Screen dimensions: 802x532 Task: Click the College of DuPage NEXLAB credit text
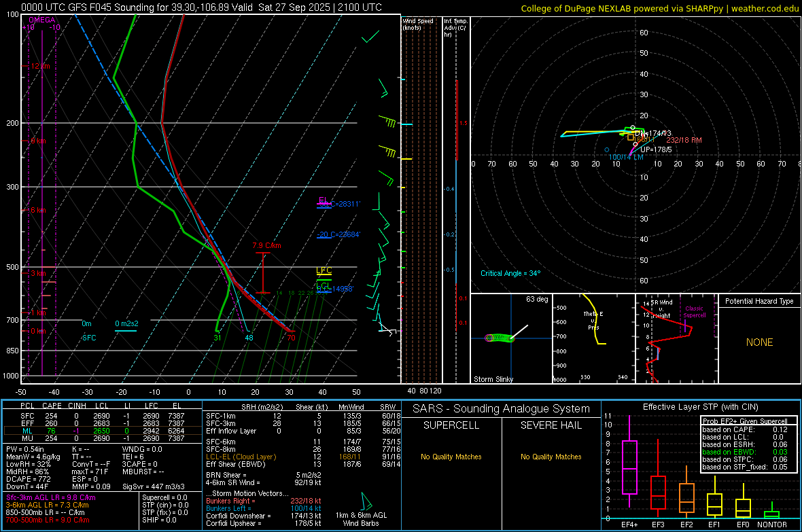click(x=659, y=8)
